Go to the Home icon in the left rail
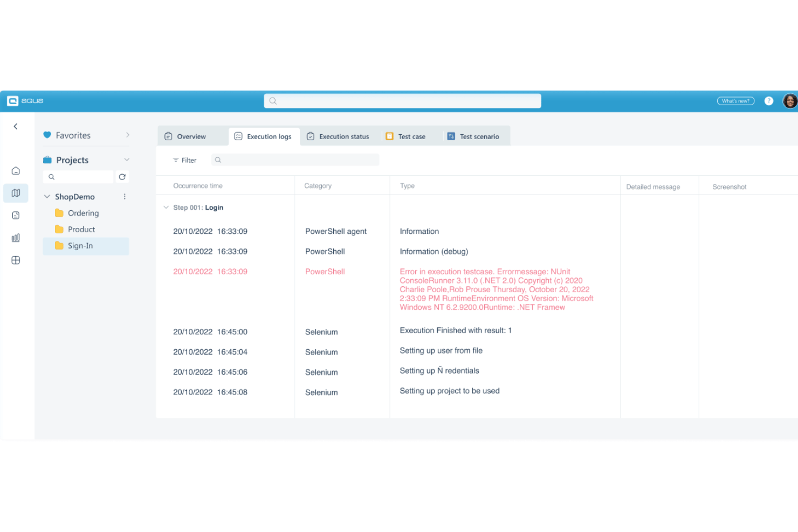This screenshot has width=798, height=532. coord(16,171)
